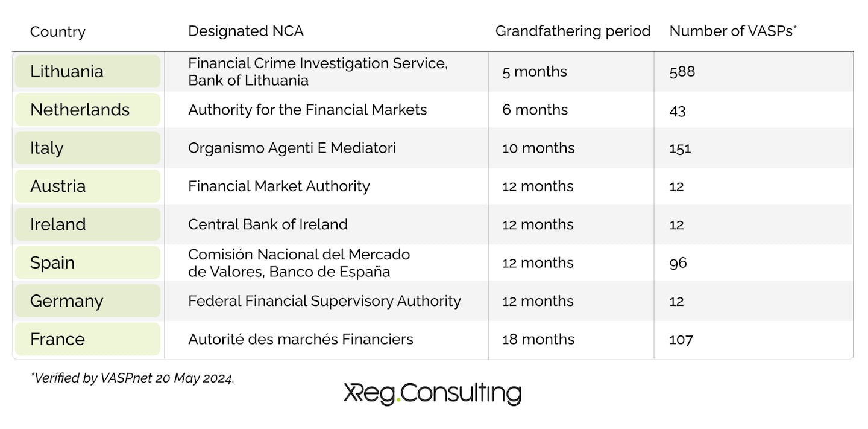Click the XReg Consulting logo
Image resolution: width=868 pixels, height=429 pixels.
[432, 393]
